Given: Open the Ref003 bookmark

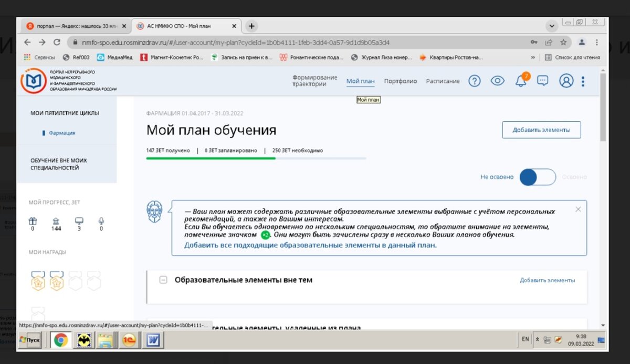Looking at the screenshot, I should (x=76, y=57).
